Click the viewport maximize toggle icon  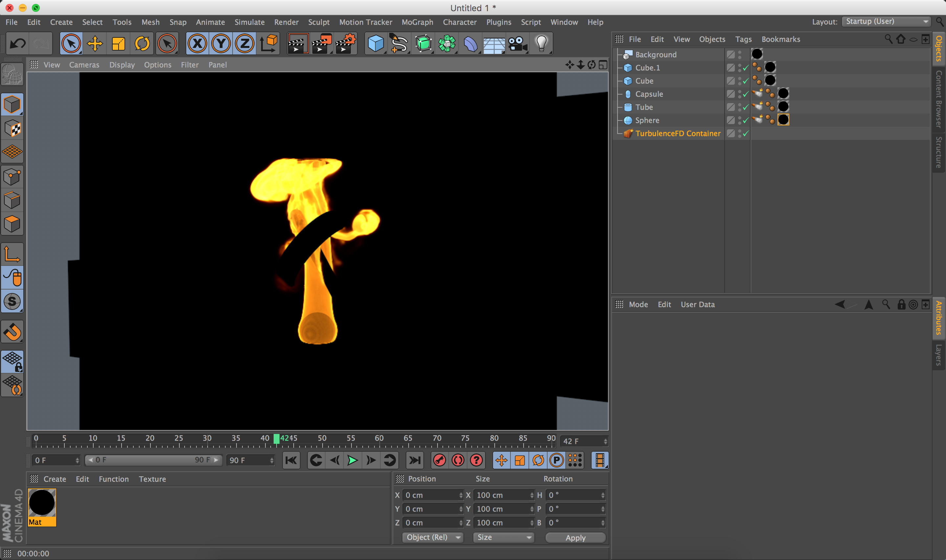[x=603, y=65]
